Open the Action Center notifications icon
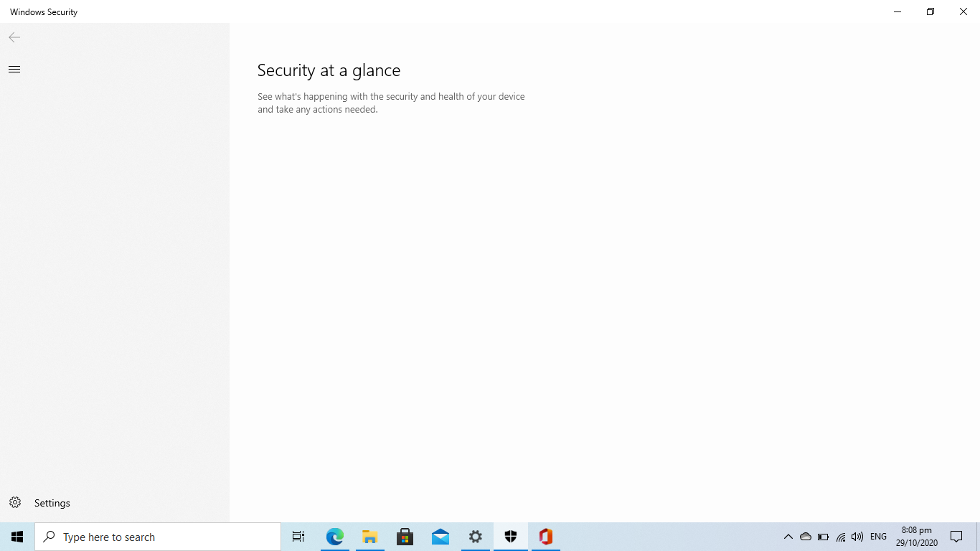Viewport: 980px width, 551px height. pos(956,537)
